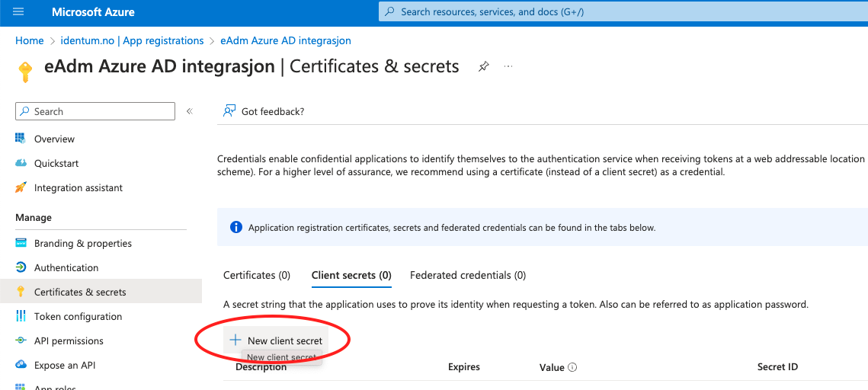868x390 pixels.
Task: Click the Branding & properties icon
Action: click(21, 244)
